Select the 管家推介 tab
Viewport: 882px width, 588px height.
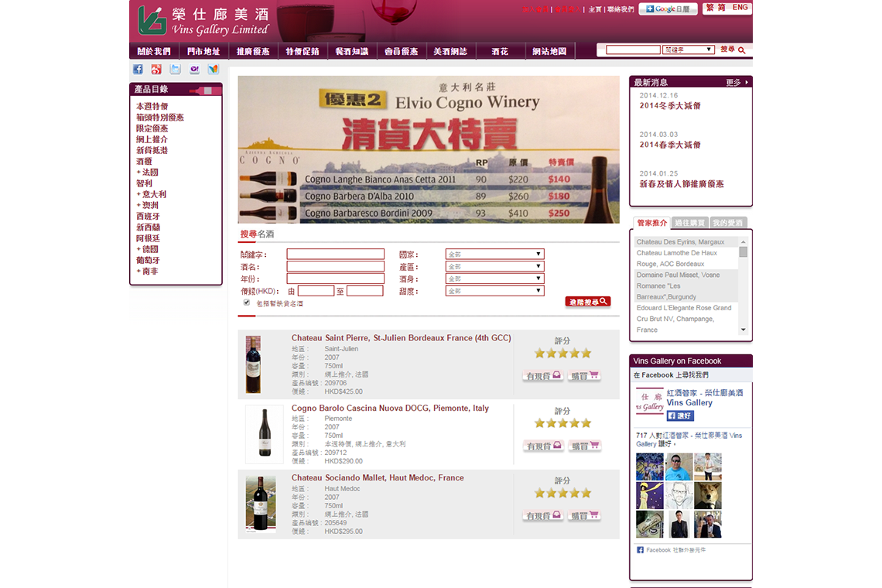pyautogui.click(x=651, y=223)
